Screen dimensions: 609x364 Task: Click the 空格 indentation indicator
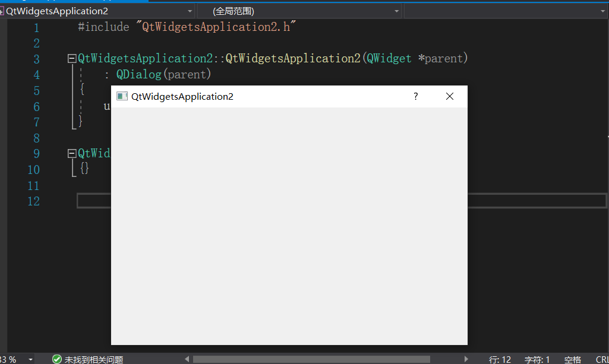click(573, 360)
